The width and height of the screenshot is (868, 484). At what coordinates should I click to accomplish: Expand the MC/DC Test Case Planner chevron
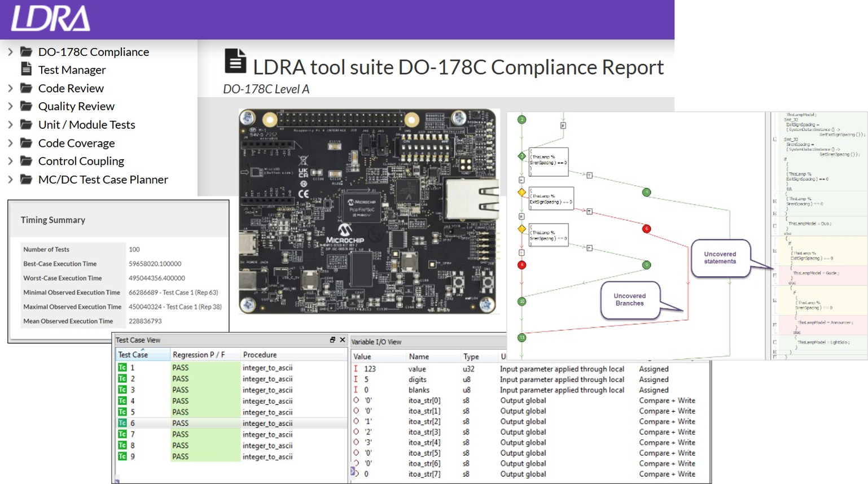click(x=10, y=180)
